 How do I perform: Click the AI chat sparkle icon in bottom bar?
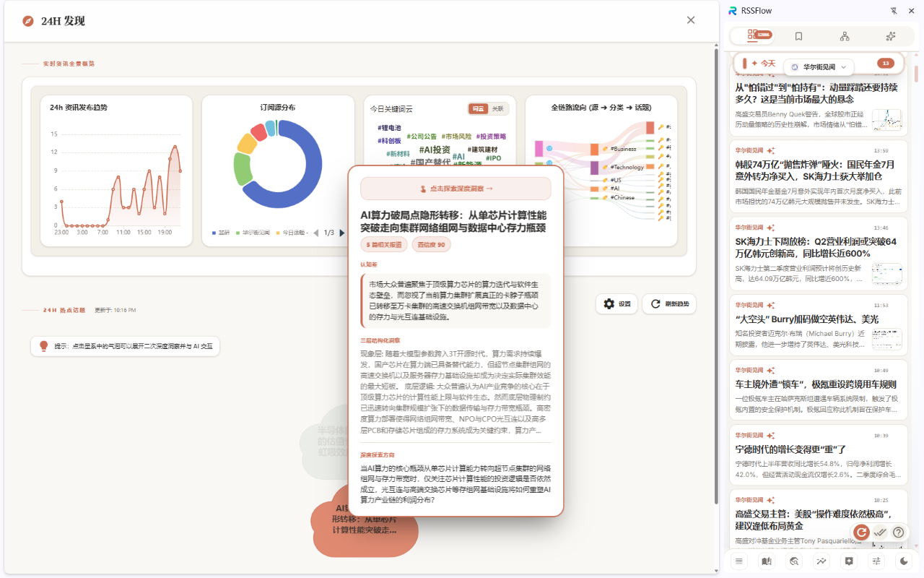pos(849,561)
